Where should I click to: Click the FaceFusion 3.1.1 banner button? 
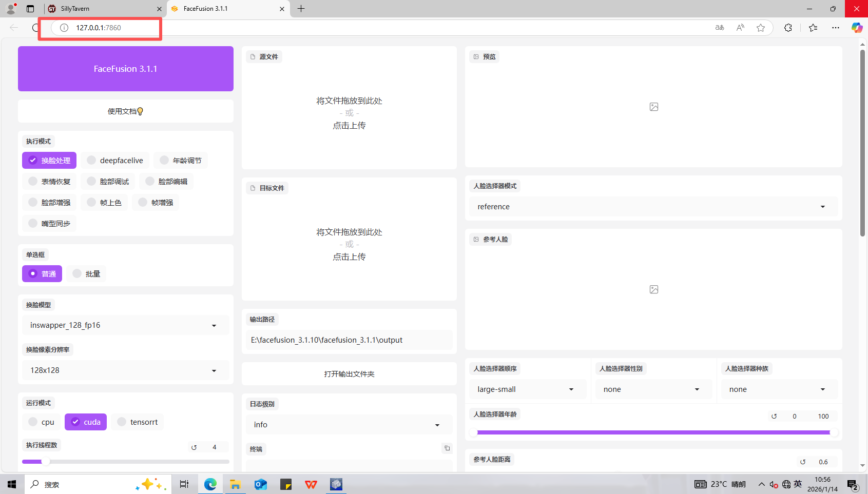[x=126, y=69]
